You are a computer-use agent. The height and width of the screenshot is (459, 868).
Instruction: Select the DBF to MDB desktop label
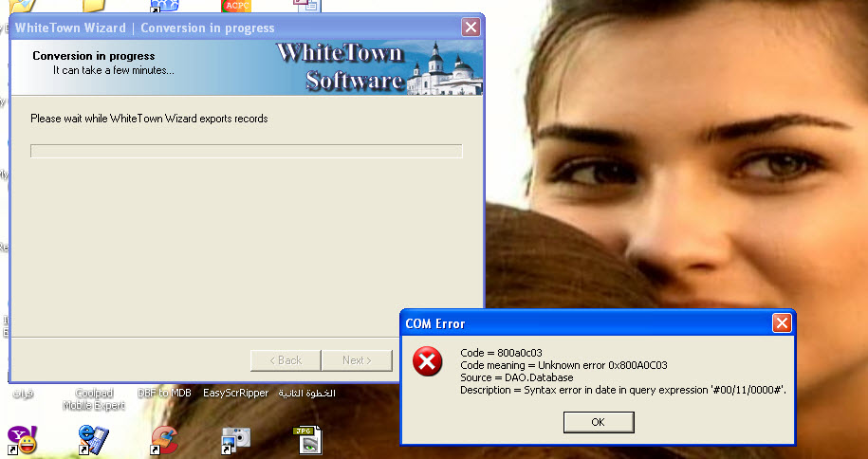[164, 393]
